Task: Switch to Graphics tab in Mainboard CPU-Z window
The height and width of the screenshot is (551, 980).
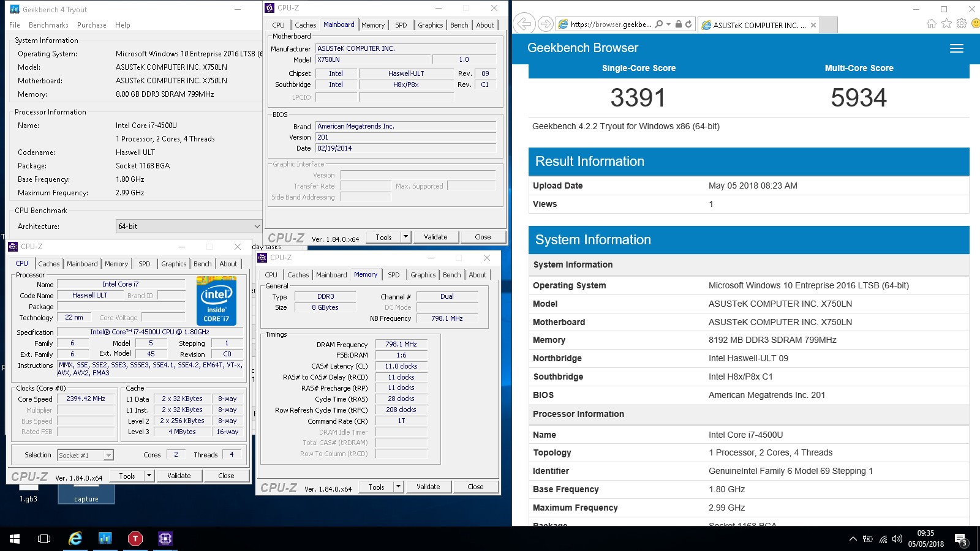Action: pyautogui.click(x=431, y=25)
